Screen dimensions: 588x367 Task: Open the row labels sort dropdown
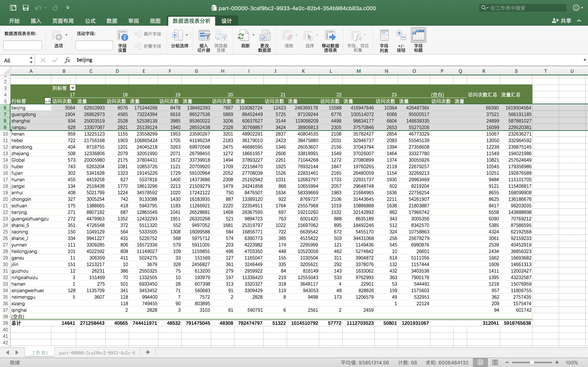pos(48,101)
